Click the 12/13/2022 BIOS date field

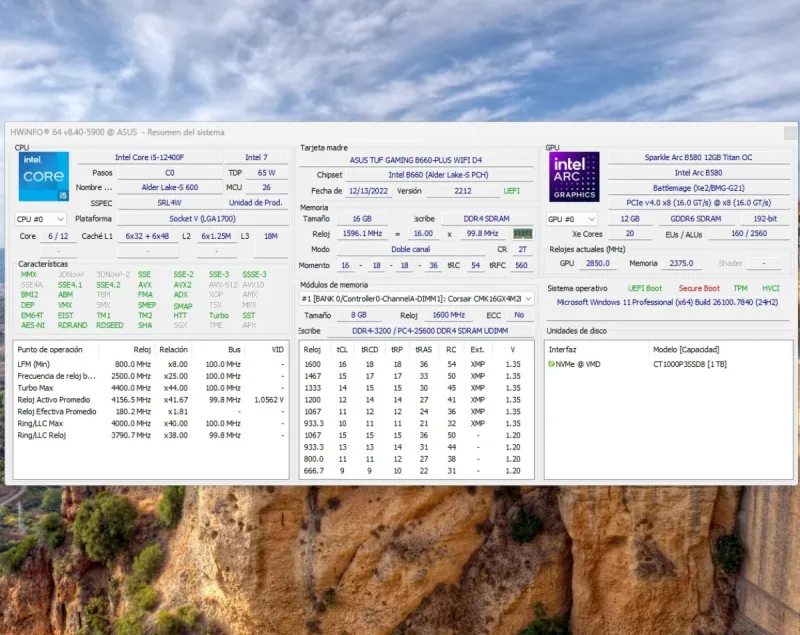(x=368, y=191)
